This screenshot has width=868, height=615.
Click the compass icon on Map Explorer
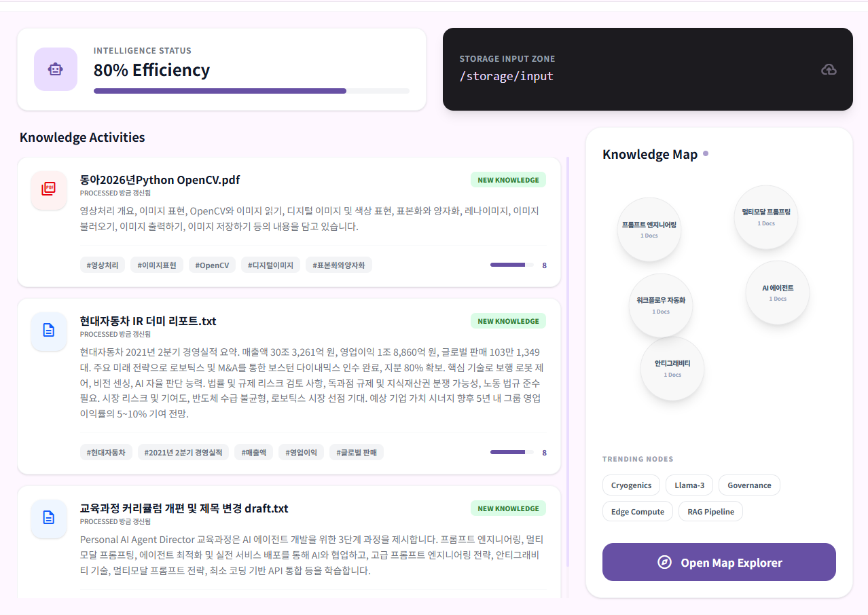pos(664,563)
